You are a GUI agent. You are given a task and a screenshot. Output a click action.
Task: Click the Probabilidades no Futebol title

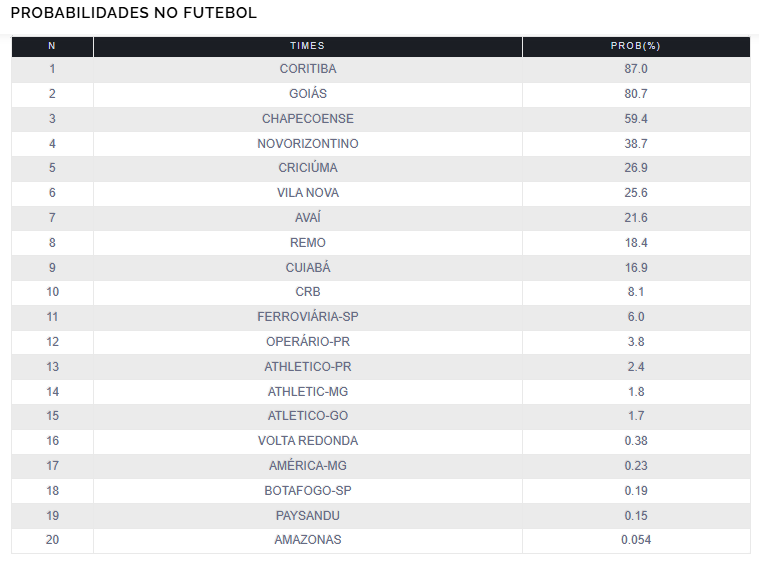134,13
